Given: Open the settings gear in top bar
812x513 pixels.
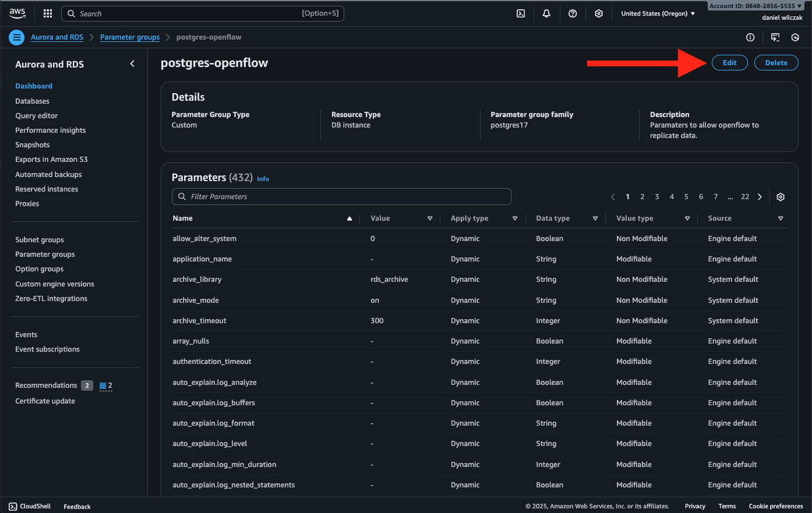Looking at the screenshot, I should click(x=599, y=13).
